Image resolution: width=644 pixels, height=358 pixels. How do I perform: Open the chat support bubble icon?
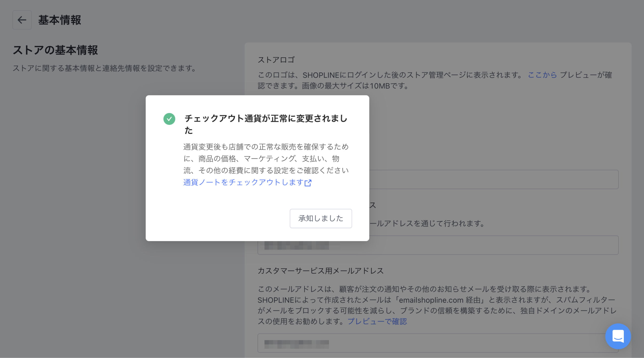point(618,336)
